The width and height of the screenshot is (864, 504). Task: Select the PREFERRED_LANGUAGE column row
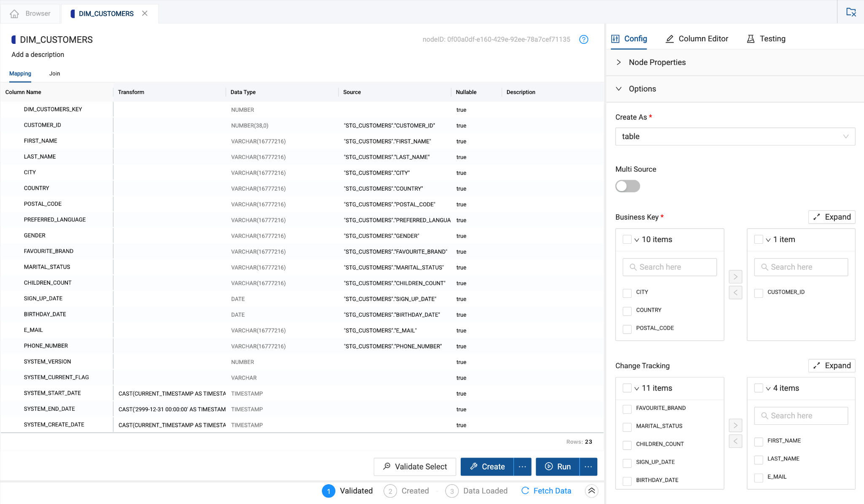[302, 220]
